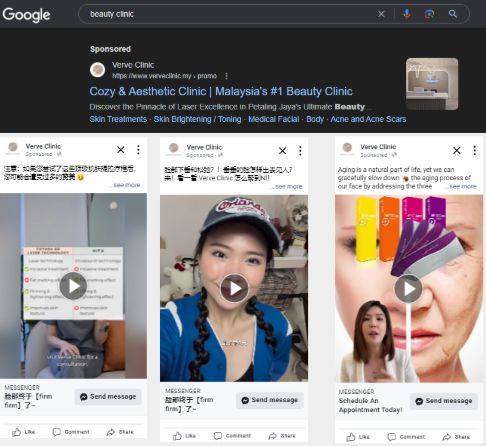
Task: Open the Verve Clinic favicon in sponsored result
Action: pos(98,70)
